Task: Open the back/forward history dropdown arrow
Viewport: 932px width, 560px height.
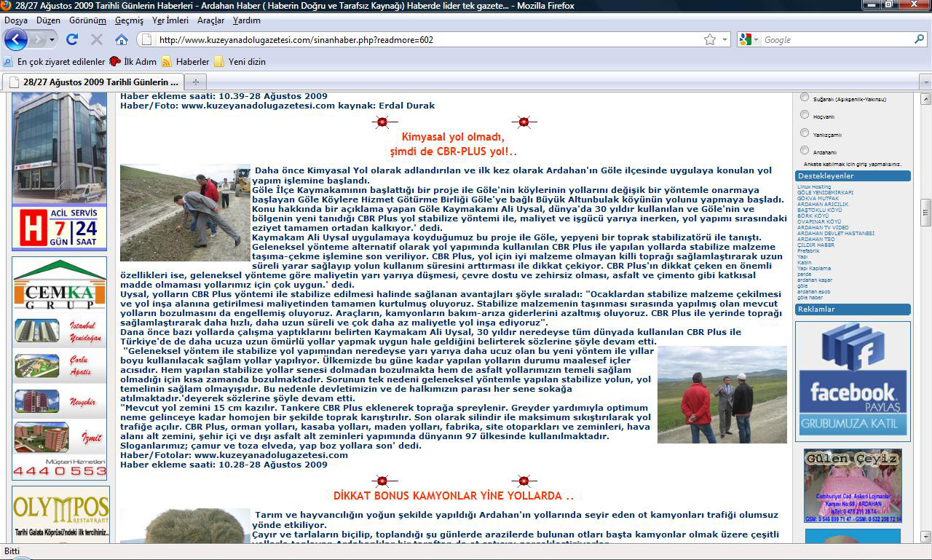Action: (x=52, y=39)
